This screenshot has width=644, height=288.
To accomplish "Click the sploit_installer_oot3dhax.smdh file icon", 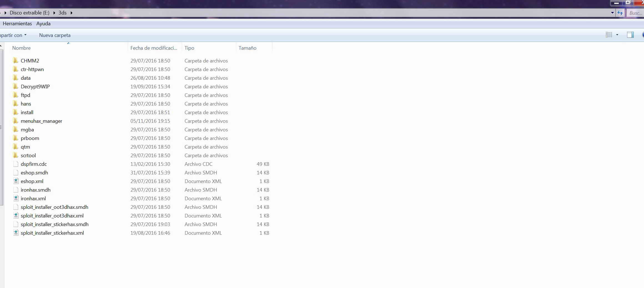I will tap(16, 207).
